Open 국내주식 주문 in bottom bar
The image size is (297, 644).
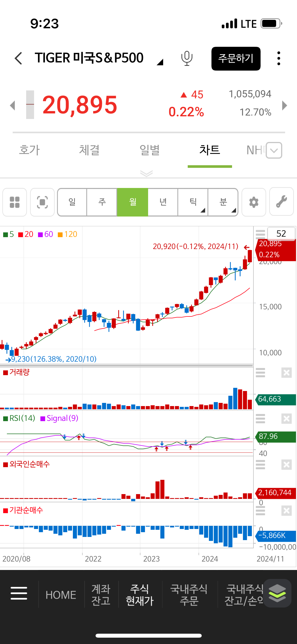coord(189,595)
